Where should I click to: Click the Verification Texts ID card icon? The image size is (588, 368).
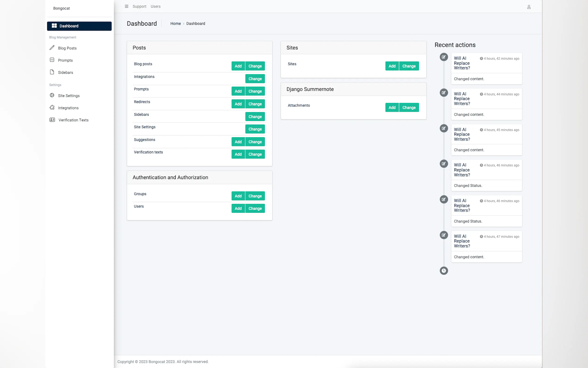click(x=52, y=120)
